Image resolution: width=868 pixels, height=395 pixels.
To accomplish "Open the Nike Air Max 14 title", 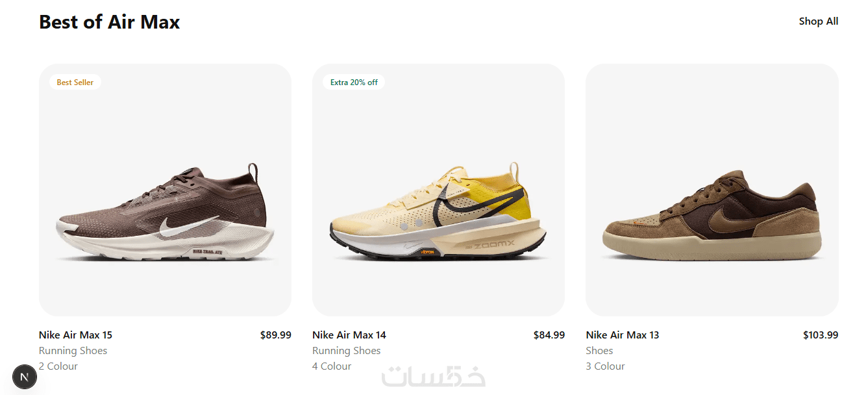I will (349, 335).
